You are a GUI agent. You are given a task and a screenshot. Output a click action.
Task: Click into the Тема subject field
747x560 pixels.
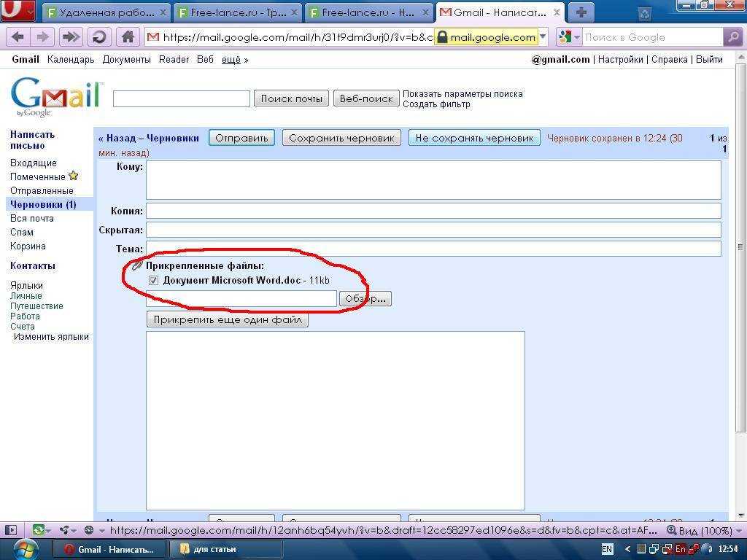coord(433,249)
